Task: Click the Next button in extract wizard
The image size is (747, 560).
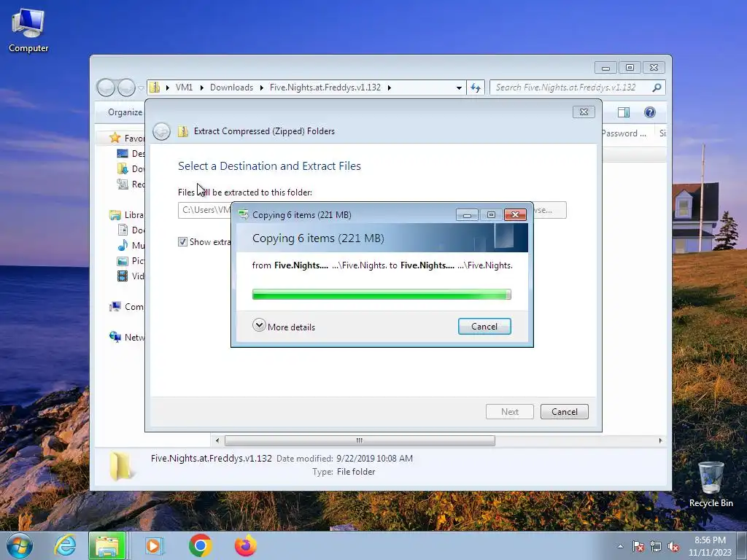Action: coord(510,412)
